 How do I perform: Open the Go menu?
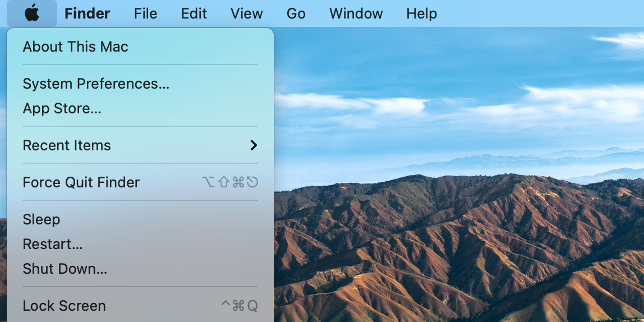click(296, 13)
